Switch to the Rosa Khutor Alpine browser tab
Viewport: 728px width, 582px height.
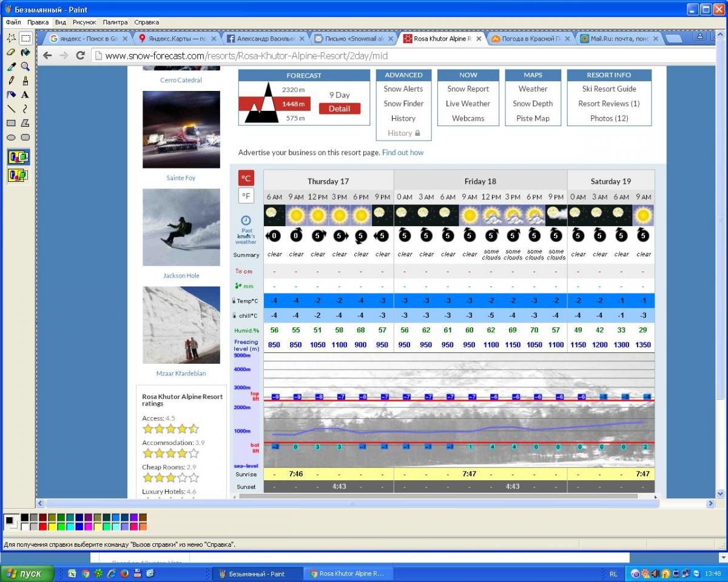point(441,39)
